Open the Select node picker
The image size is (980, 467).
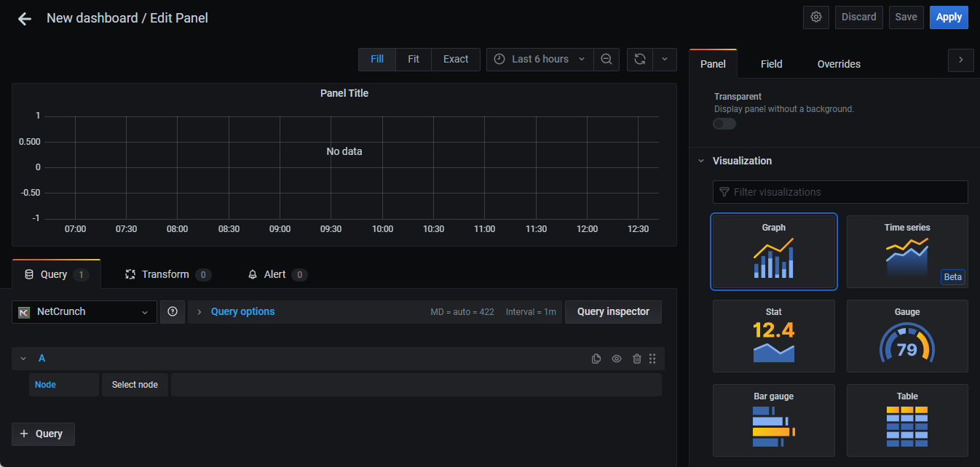click(135, 385)
